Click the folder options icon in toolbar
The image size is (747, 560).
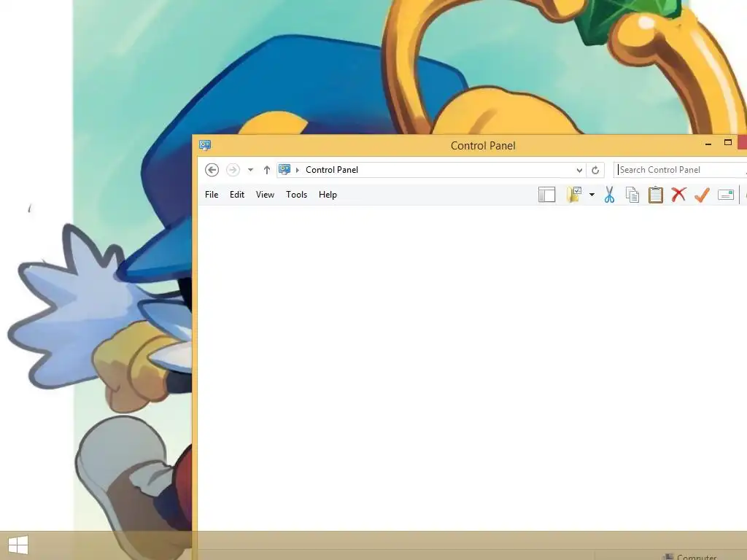[575, 194]
